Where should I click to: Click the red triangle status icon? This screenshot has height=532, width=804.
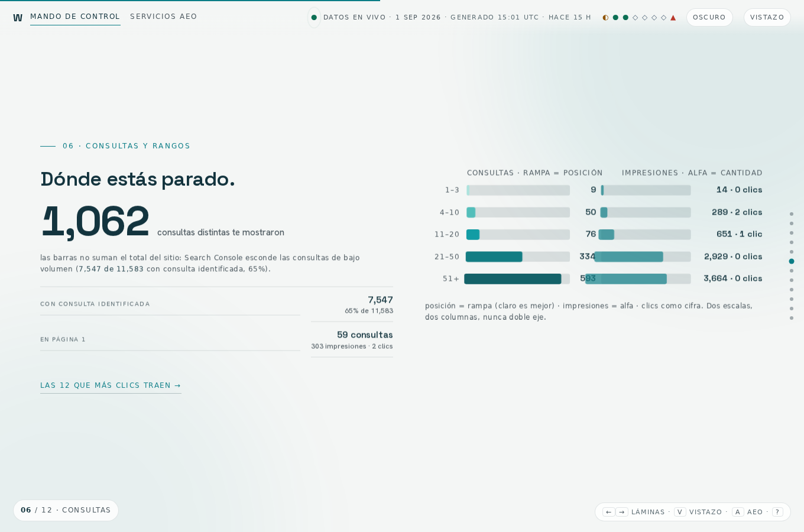[x=673, y=18]
